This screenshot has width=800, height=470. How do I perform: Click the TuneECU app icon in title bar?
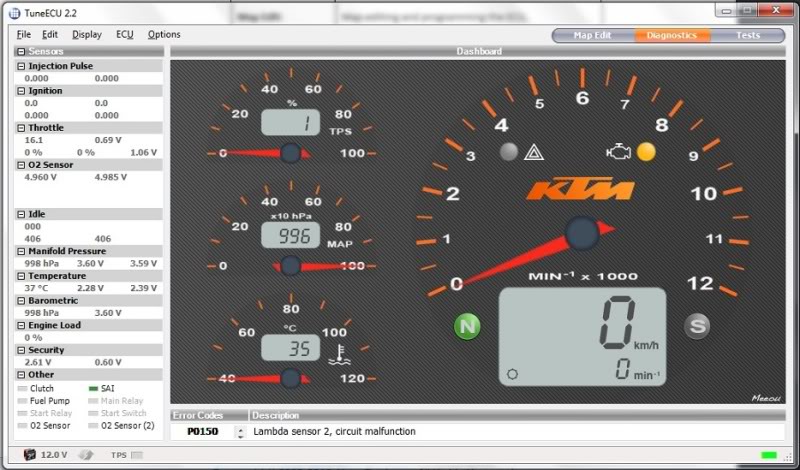click(x=14, y=13)
